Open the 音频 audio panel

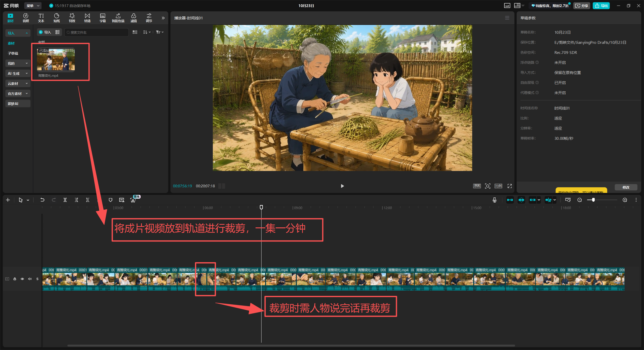point(26,18)
